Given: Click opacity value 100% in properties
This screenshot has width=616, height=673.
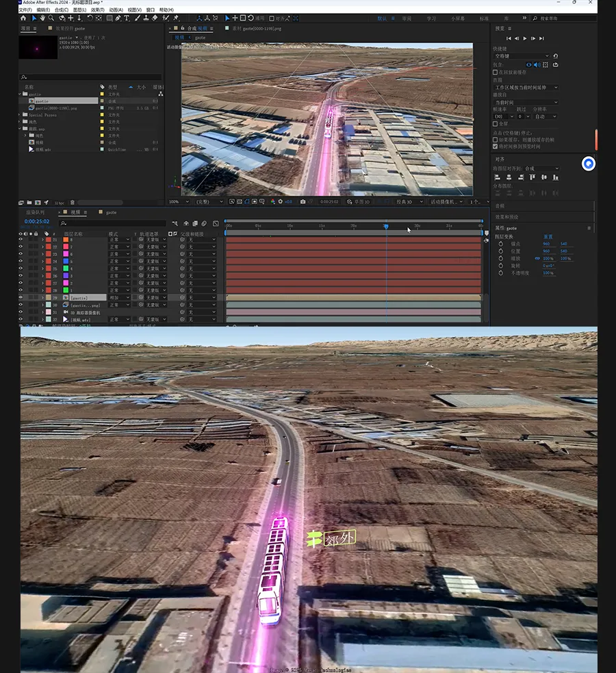Looking at the screenshot, I should (548, 272).
